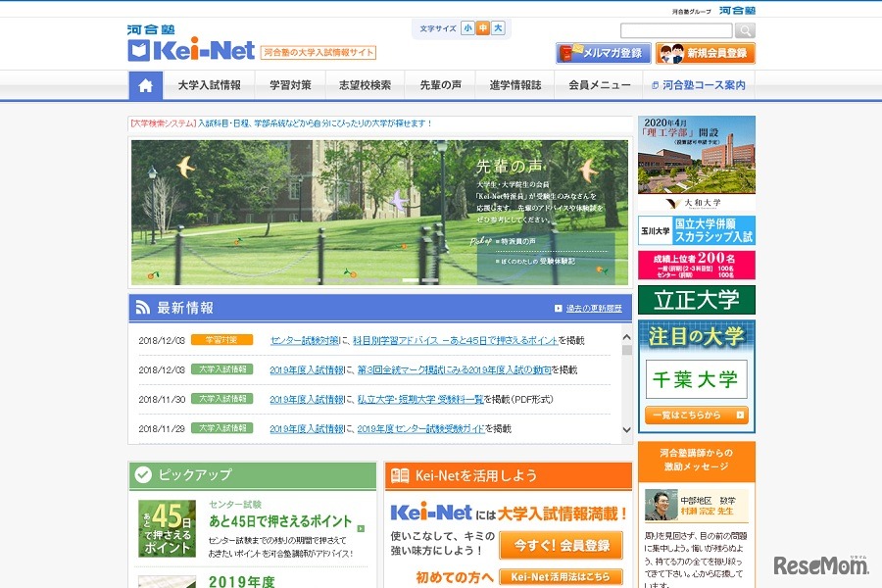
Task: Click the green arrow after あと45日で押さえるポイント
Action: coord(361,528)
